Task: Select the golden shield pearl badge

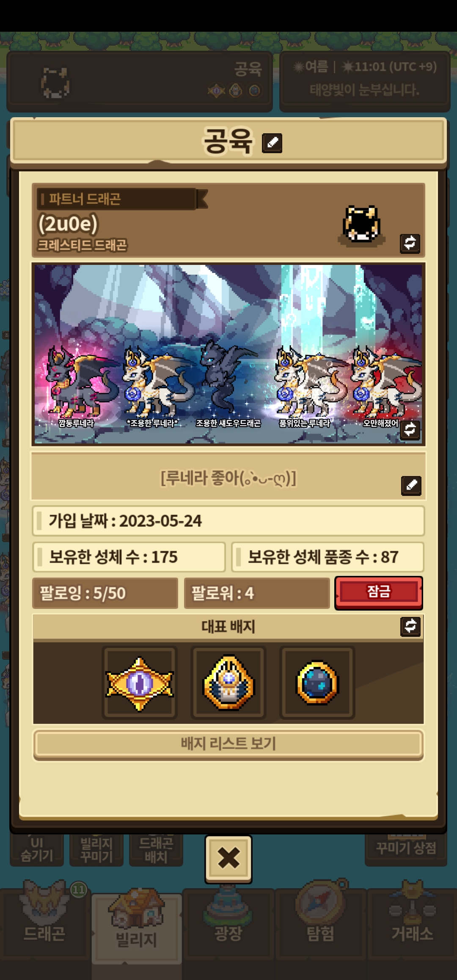Action: pos(228,683)
